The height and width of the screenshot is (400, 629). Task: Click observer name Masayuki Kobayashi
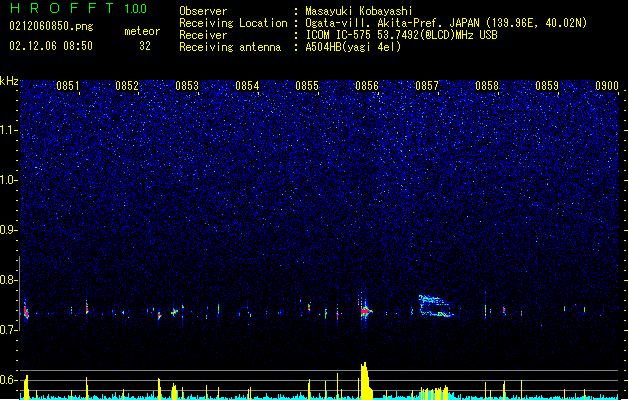point(359,11)
